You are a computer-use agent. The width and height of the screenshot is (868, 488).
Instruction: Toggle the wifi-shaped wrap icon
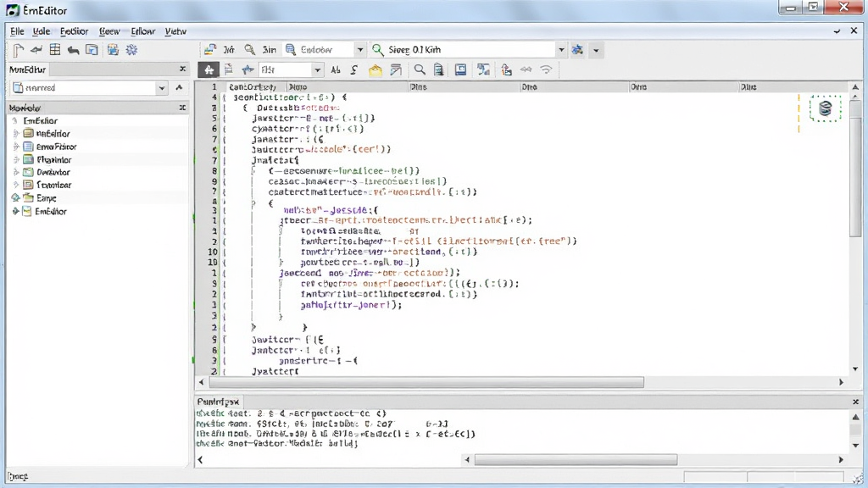pyautogui.click(x=547, y=69)
